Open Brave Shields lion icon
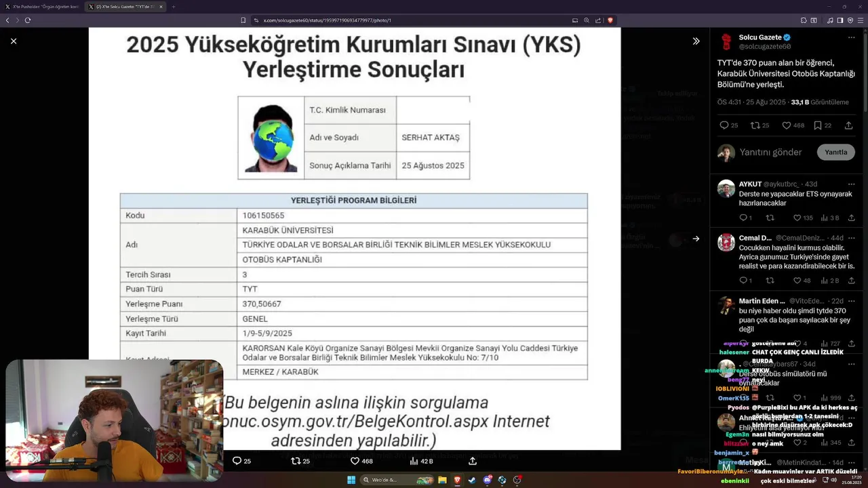868x488 pixels. [x=610, y=20]
